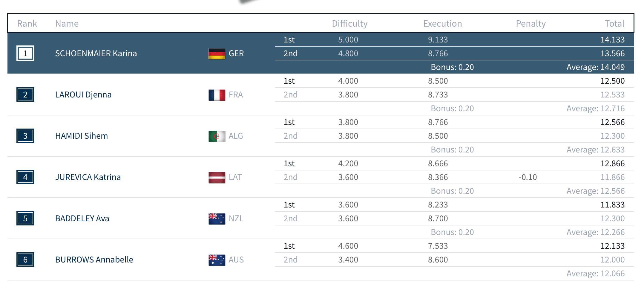Sort by the Execution column header
Image resolution: width=644 pixels, height=293 pixels.
click(442, 24)
